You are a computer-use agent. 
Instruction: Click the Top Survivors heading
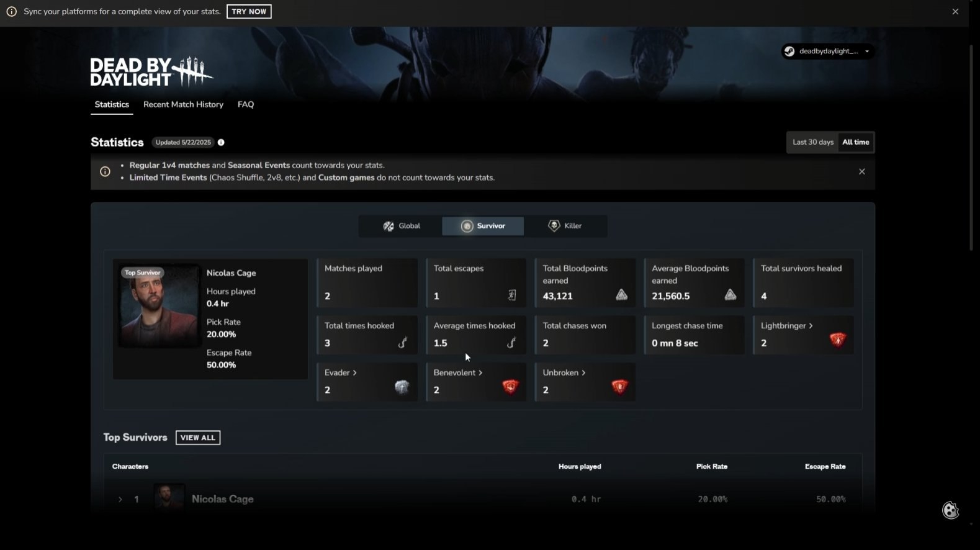[135, 438]
